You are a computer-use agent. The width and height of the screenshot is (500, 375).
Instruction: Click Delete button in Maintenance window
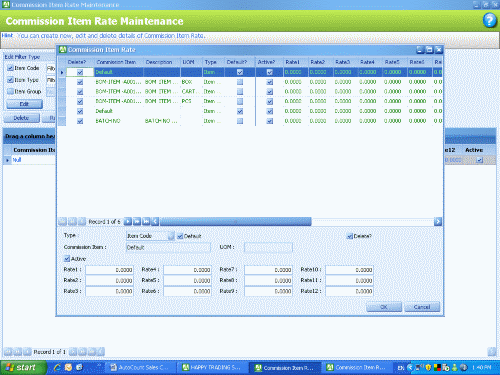tap(21, 118)
